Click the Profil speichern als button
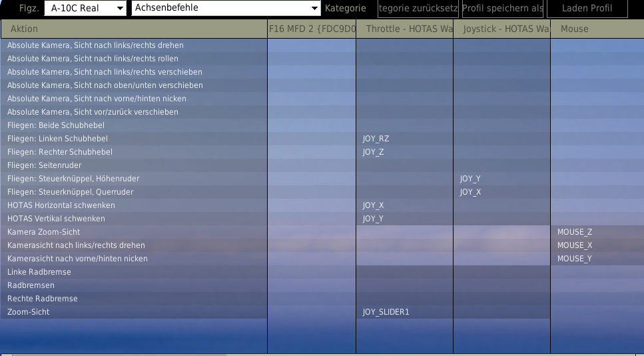644x356 pixels. tap(503, 8)
